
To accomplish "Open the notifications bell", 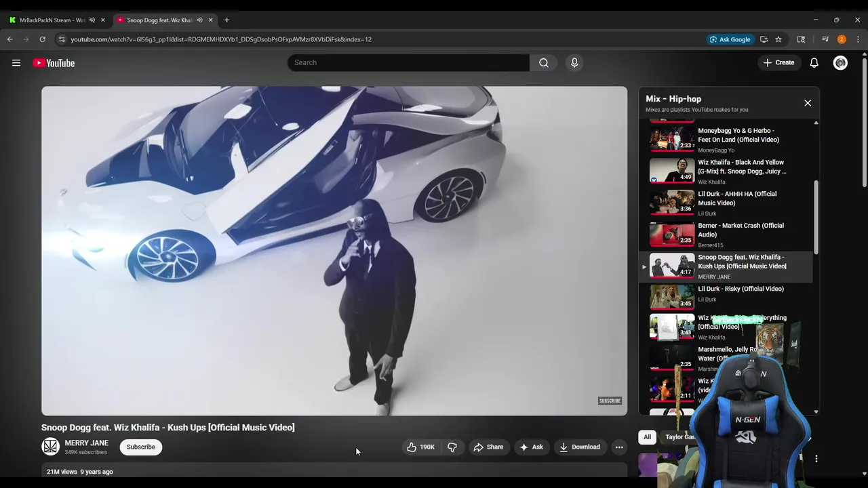I will (x=814, y=63).
